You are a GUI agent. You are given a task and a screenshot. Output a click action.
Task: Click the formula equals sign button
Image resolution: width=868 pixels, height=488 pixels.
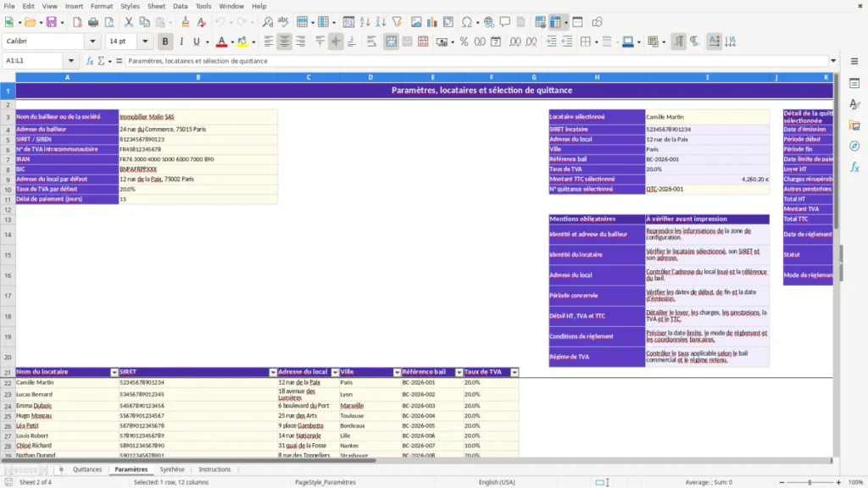tap(119, 61)
